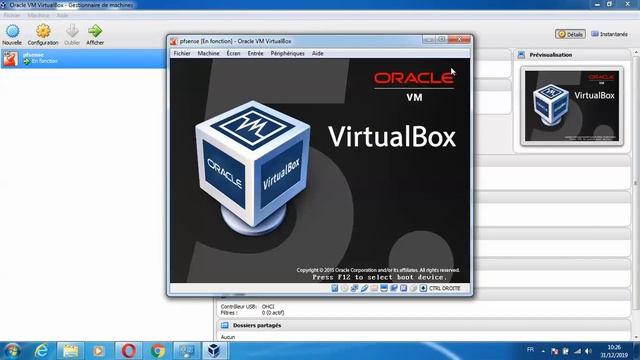Click the 'OHCI' value text
640x360 pixels.
click(x=268, y=307)
